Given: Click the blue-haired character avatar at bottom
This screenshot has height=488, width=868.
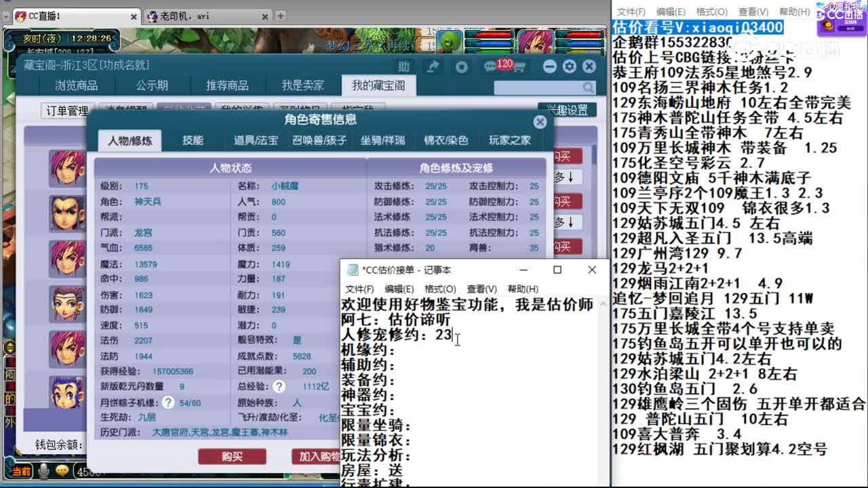Looking at the screenshot, I should click(x=67, y=391).
